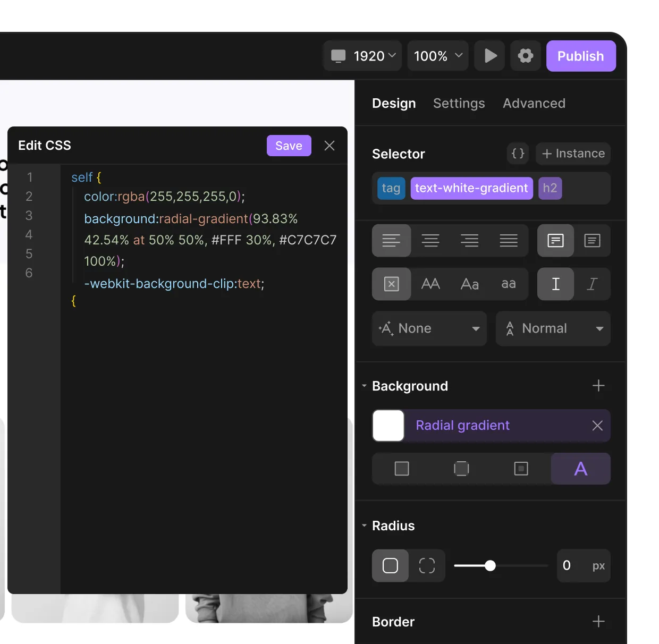
Task: Add a new border
Action: point(598,622)
